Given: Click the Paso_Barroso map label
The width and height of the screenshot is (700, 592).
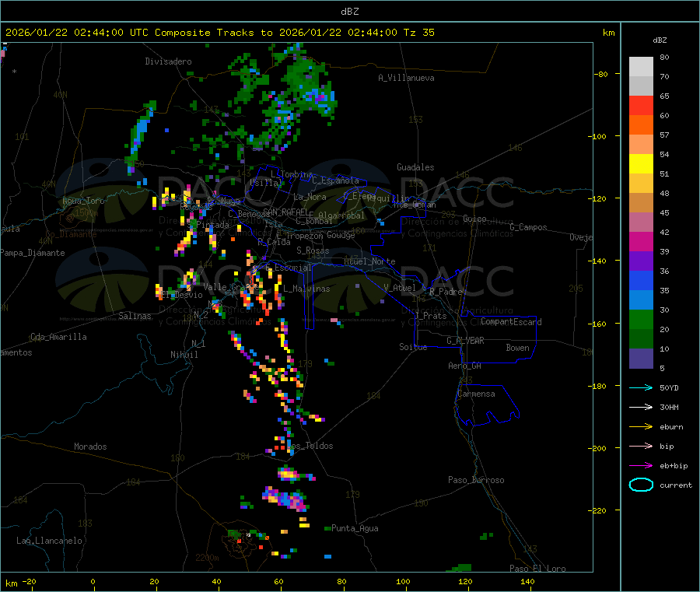Looking at the screenshot, I should pyautogui.click(x=476, y=480).
